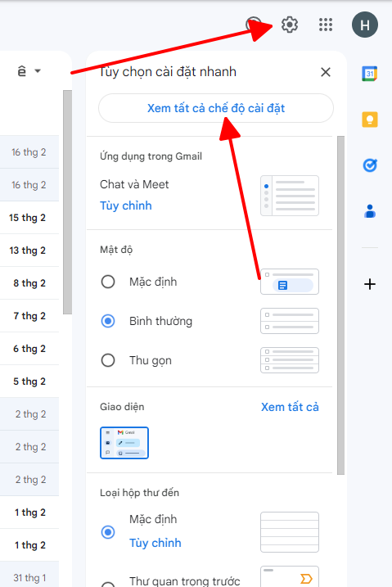
Task: Select Bình thường density option
Action: 108,321
